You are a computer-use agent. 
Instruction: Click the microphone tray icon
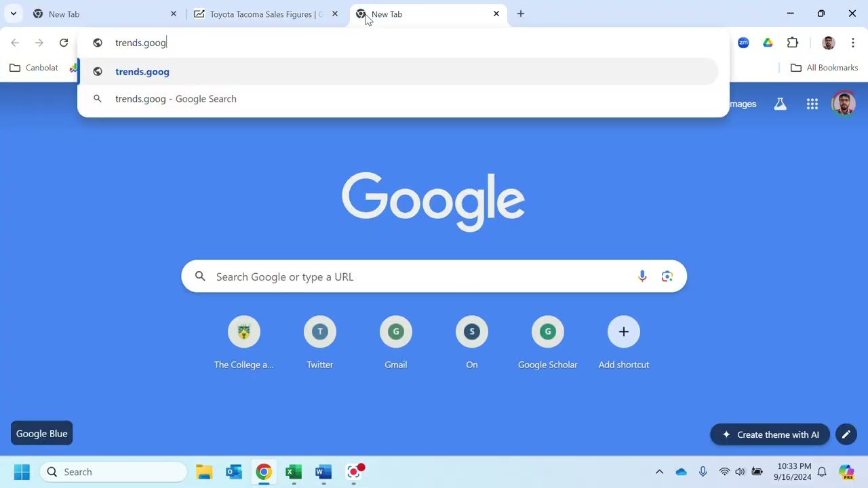coord(703,472)
